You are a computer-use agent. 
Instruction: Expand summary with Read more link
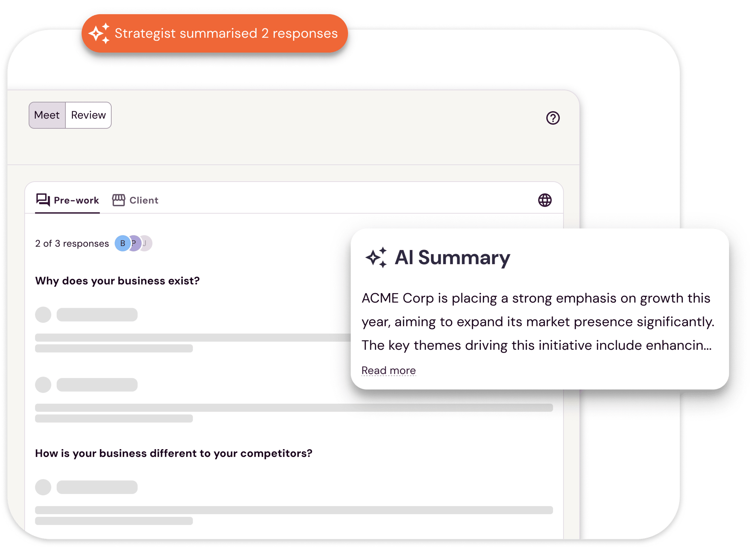[388, 370]
